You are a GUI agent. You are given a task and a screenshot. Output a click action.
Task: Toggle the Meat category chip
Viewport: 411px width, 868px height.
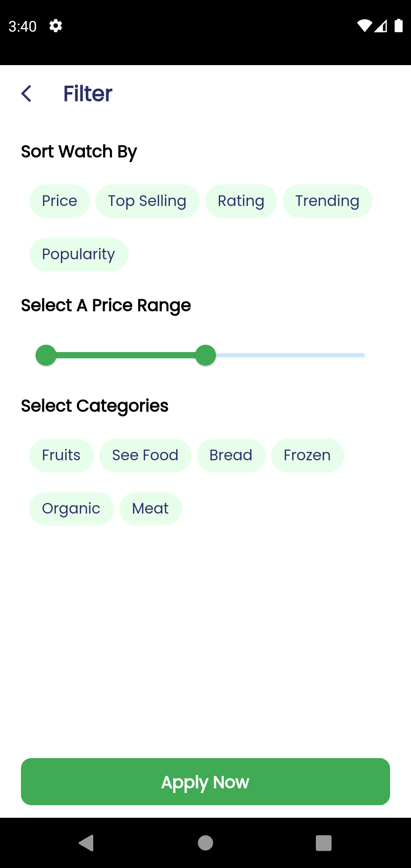coord(150,509)
